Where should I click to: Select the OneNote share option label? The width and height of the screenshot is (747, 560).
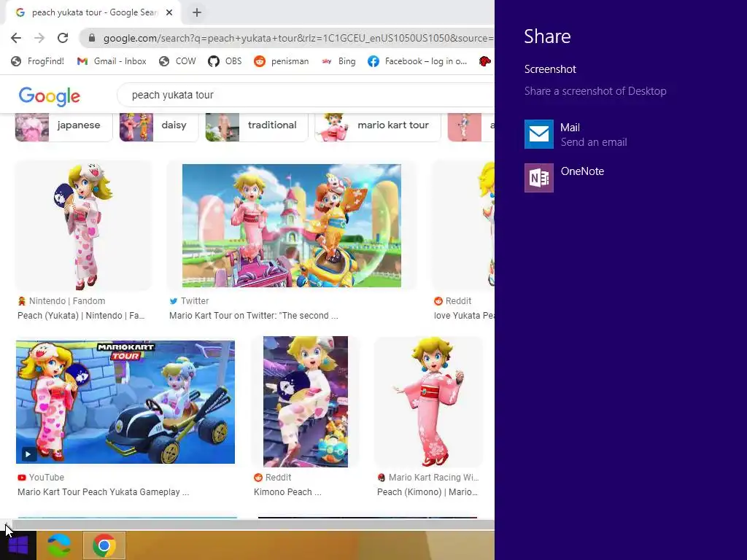[582, 171]
